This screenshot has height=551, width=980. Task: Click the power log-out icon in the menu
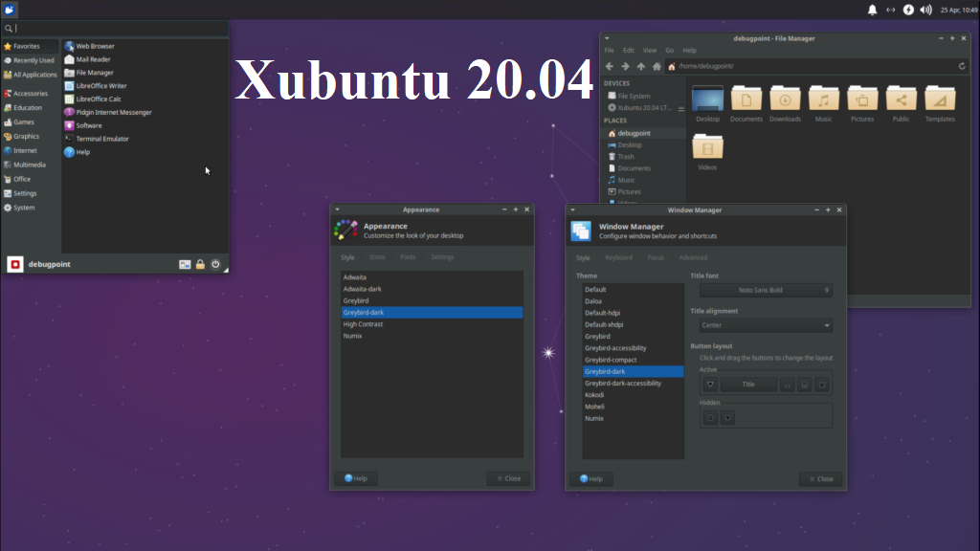[x=215, y=264]
